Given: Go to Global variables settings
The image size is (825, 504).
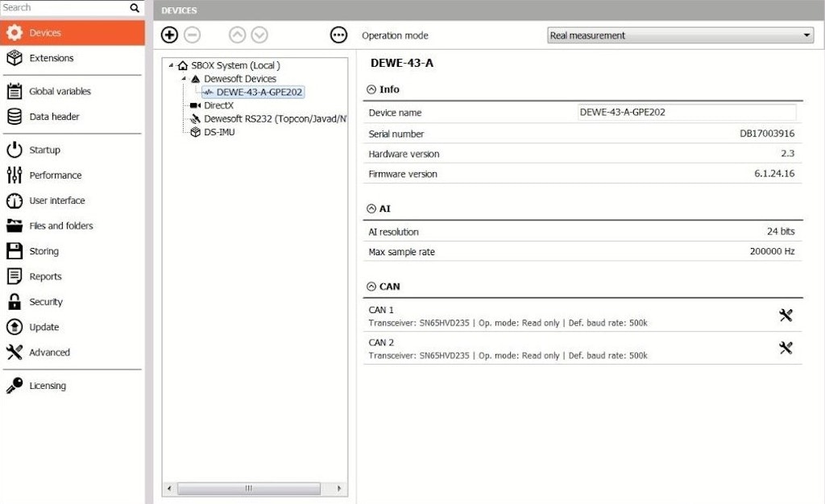Looking at the screenshot, I should (73, 92).
